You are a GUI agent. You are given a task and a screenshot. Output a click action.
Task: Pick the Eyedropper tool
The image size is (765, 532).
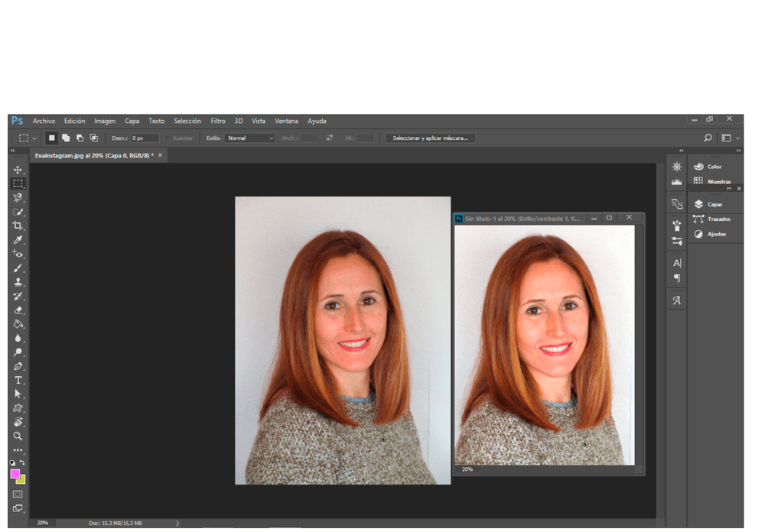pos(18,240)
